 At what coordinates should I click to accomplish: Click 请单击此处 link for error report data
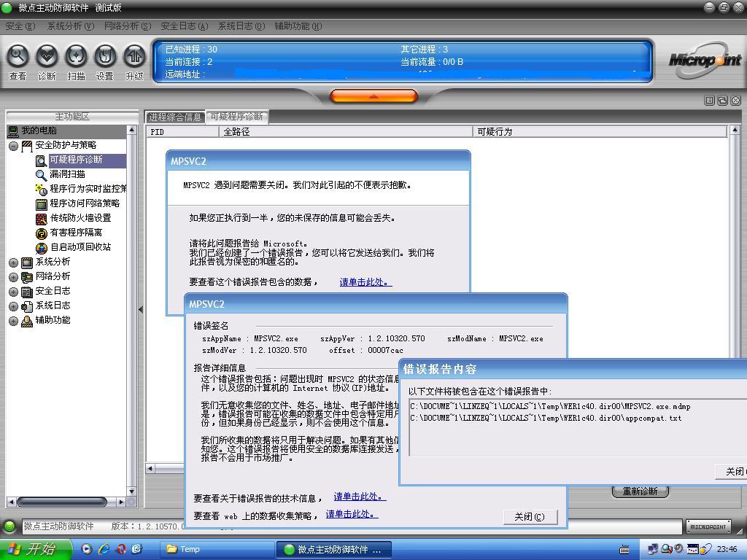click(x=365, y=282)
